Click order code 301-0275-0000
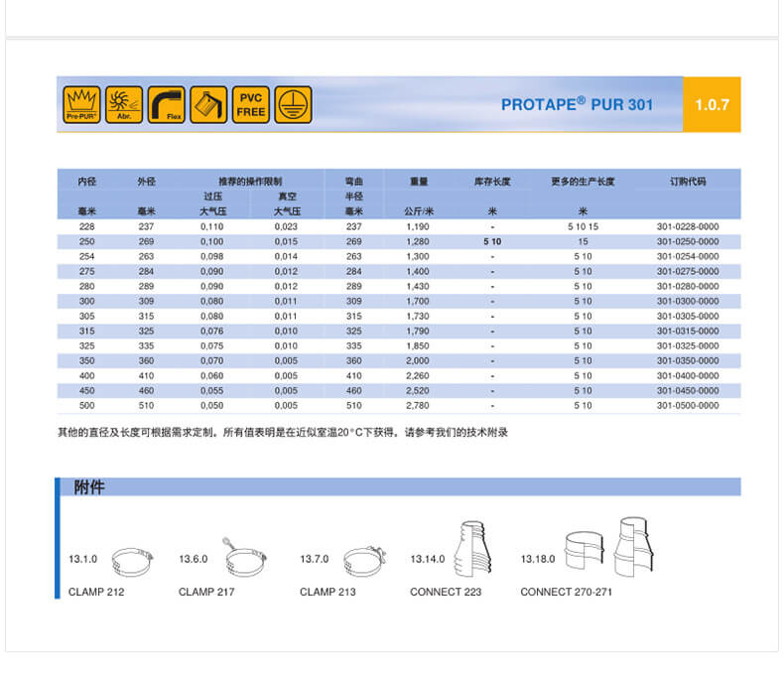This screenshot has width=784, height=680. point(688,271)
